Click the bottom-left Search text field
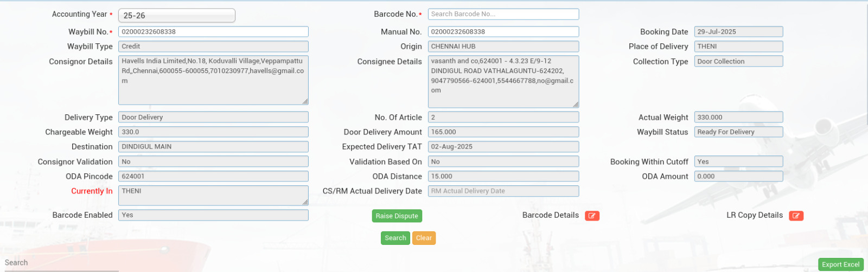This screenshot has width=868, height=272. 60,263
